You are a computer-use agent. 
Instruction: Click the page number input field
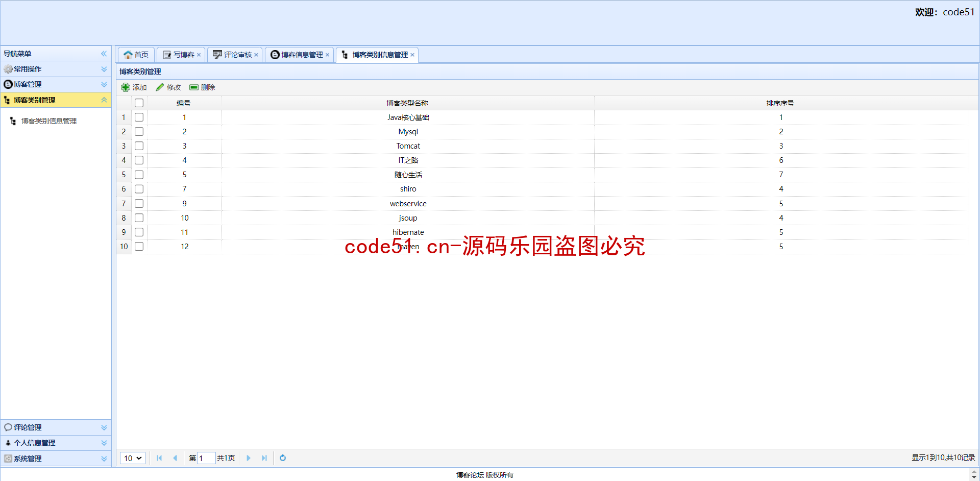[206, 458]
